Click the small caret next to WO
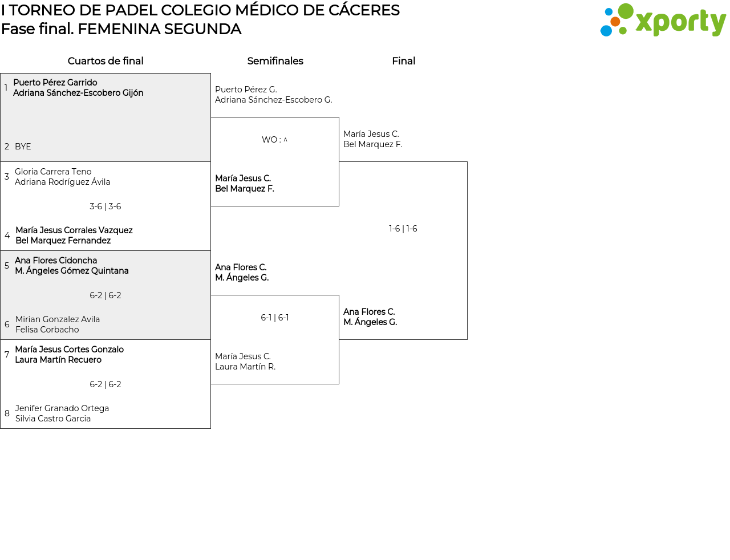The image size is (730, 560). coord(286,140)
